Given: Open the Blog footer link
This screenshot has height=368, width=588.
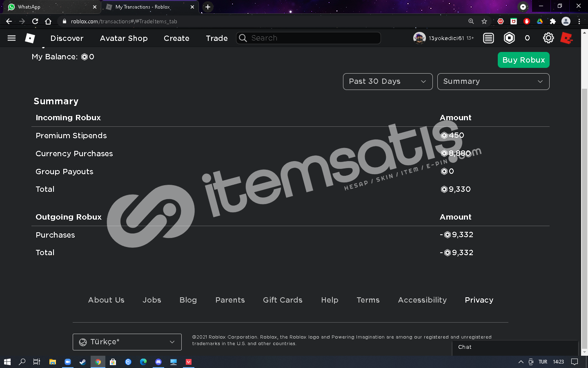Looking at the screenshot, I should click(x=188, y=300).
